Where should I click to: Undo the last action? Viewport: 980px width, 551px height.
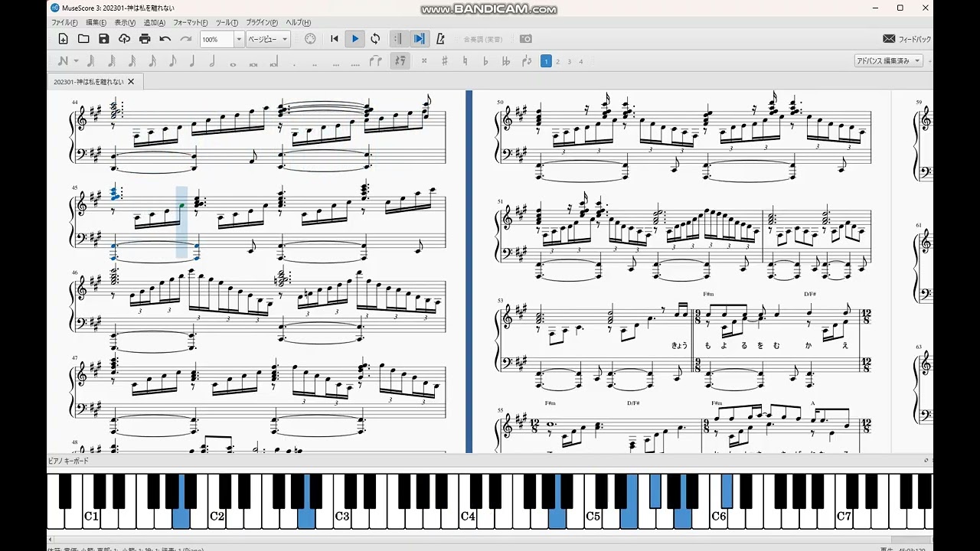[x=165, y=39]
